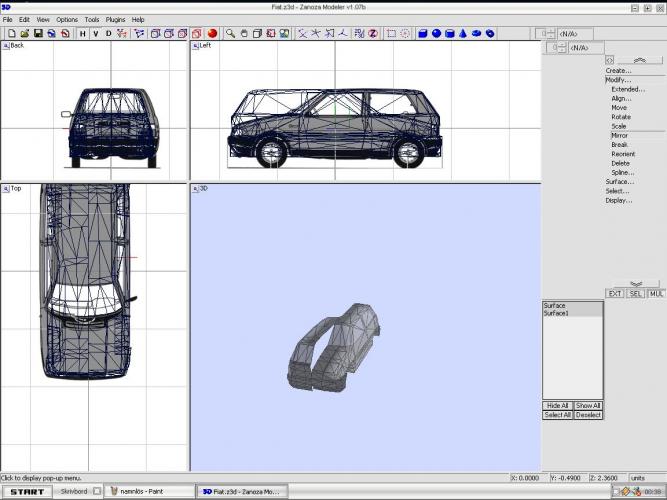Expand the Display... command group

[x=618, y=200]
